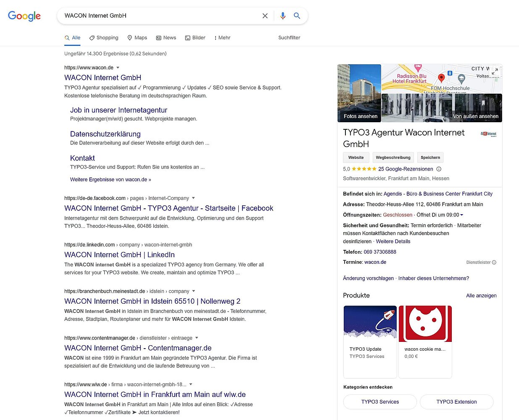Open dropdown arrow next to wacon.de URL
This screenshot has width=519, height=420.
tap(118, 68)
